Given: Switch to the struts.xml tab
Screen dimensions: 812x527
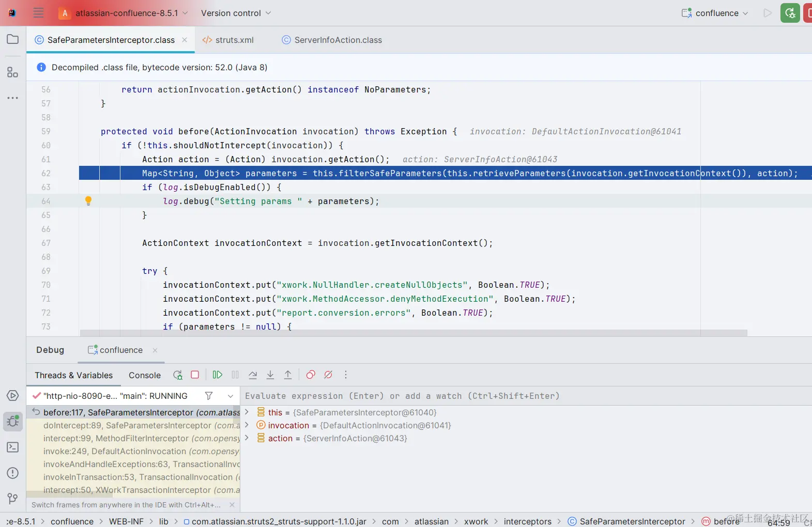Looking at the screenshot, I should point(228,40).
